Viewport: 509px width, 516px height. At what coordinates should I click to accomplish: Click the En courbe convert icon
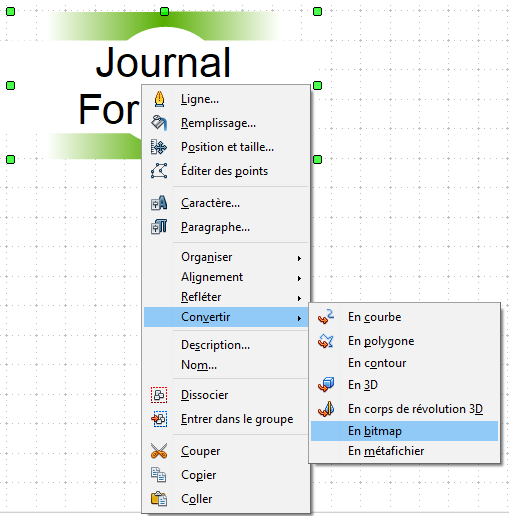tap(326, 317)
